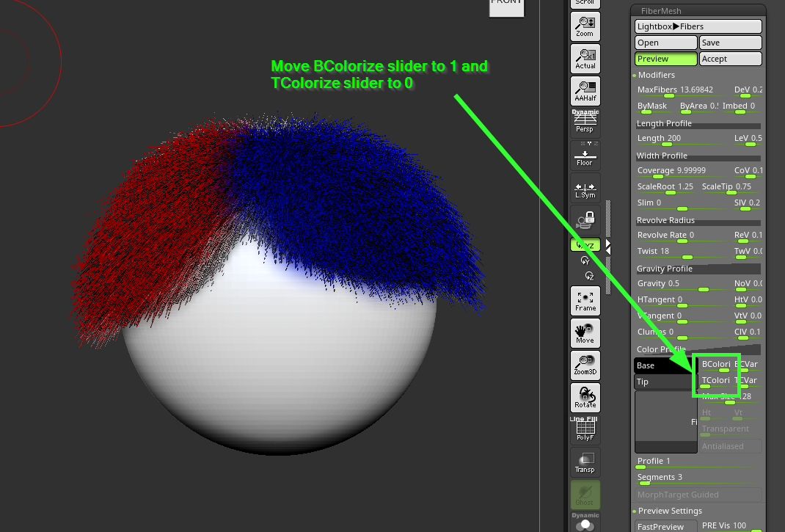
Task: Click the Actual size icon
Action: tap(585, 59)
